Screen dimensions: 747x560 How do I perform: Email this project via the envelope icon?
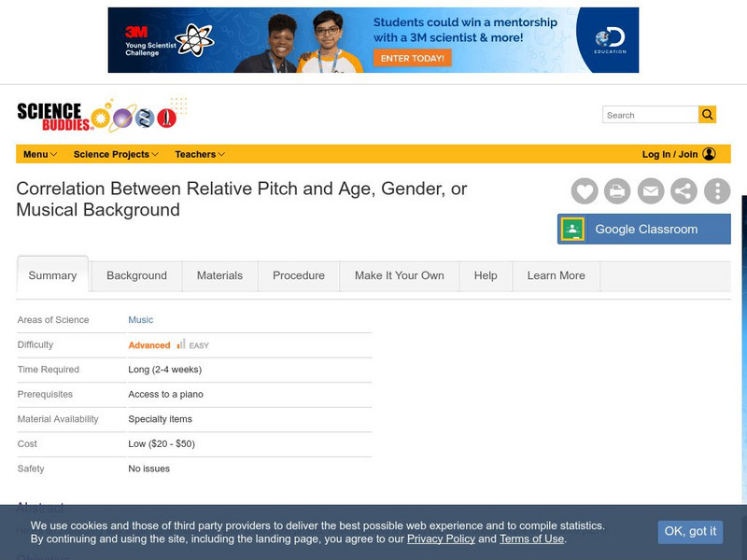(x=650, y=190)
